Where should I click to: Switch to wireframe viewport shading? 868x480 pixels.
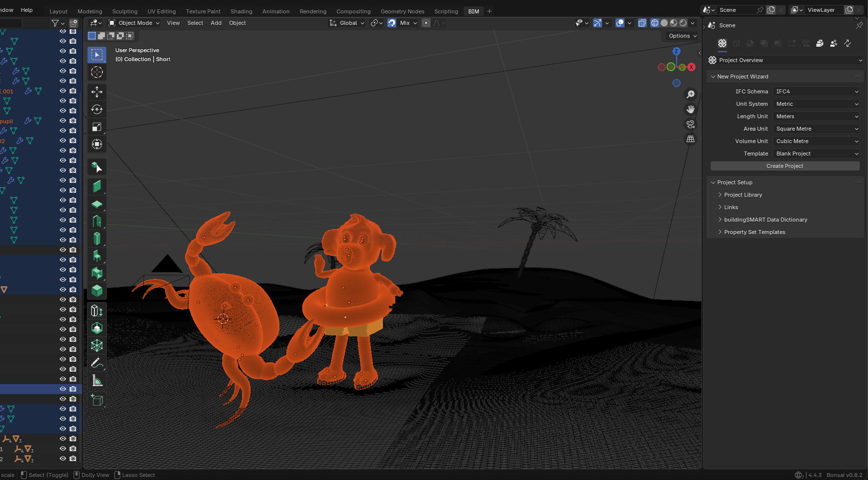pyautogui.click(x=655, y=23)
